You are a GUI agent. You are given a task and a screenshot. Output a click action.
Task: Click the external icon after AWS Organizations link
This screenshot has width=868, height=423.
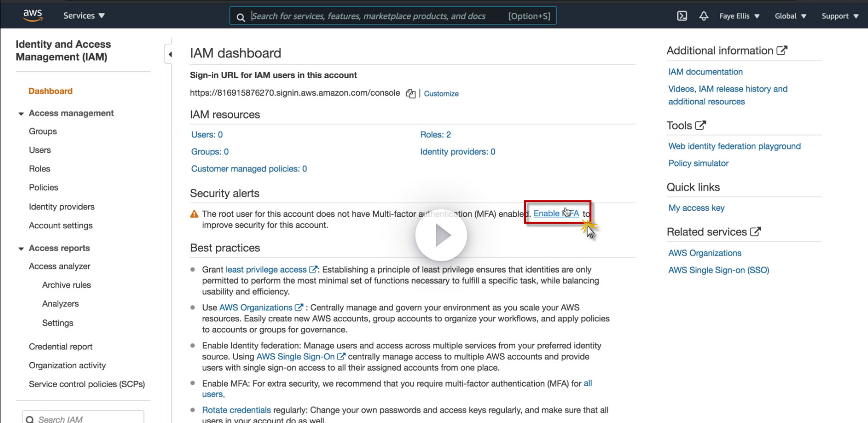click(299, 307)
